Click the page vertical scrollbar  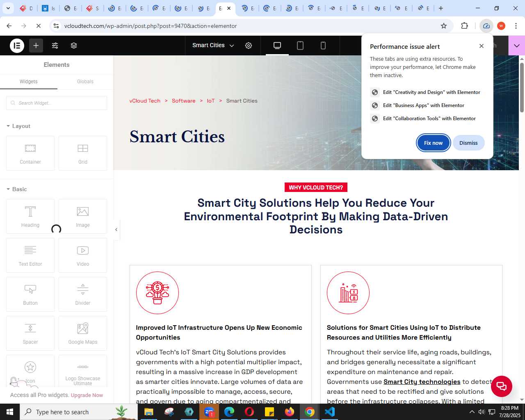coord(522,87)
